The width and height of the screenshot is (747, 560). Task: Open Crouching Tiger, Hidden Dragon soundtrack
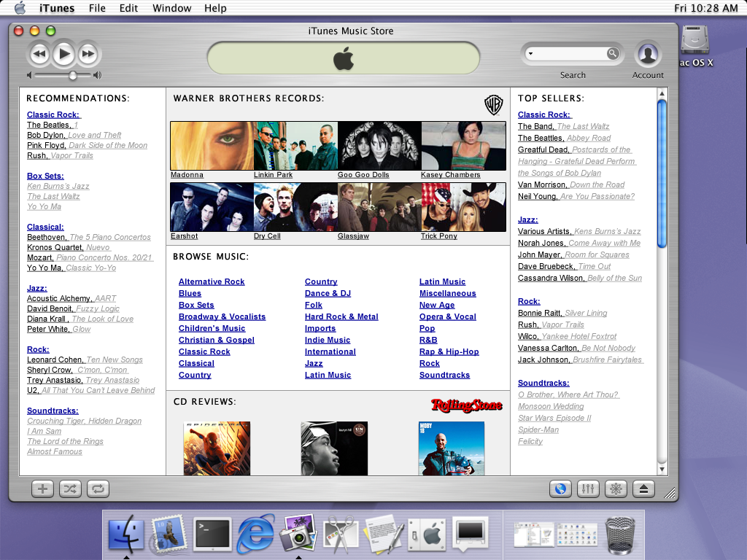[85, 421]
